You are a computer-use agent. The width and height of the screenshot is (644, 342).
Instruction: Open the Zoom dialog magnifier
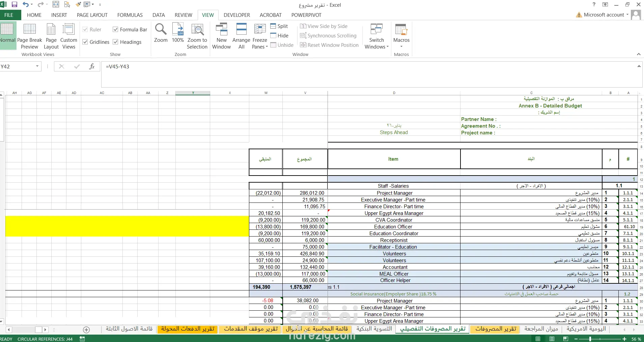pos(161,33)
